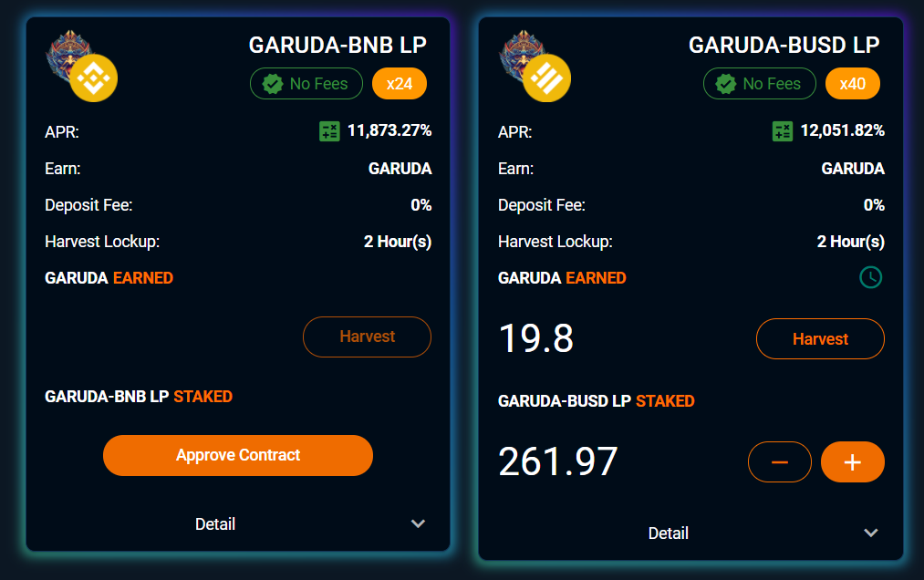
Task: Click the x24 multiplier badge
Action: [x=400, y=84]
